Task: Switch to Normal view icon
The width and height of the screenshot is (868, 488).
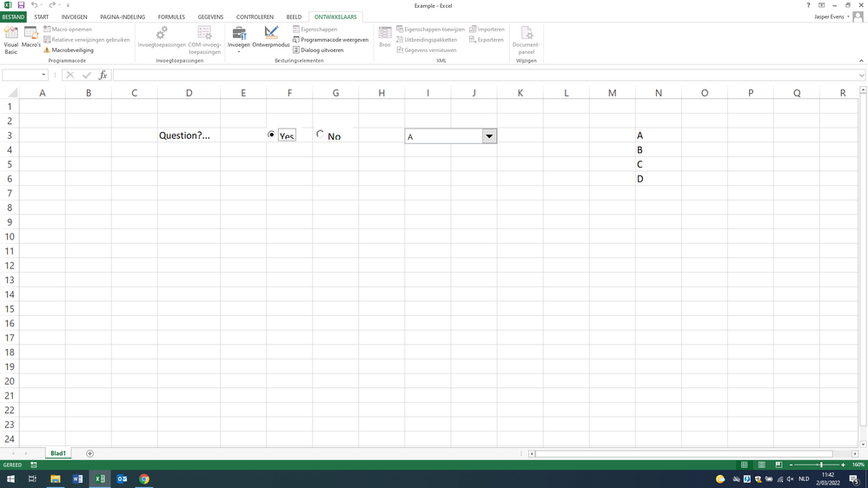Action: [745, 465]
